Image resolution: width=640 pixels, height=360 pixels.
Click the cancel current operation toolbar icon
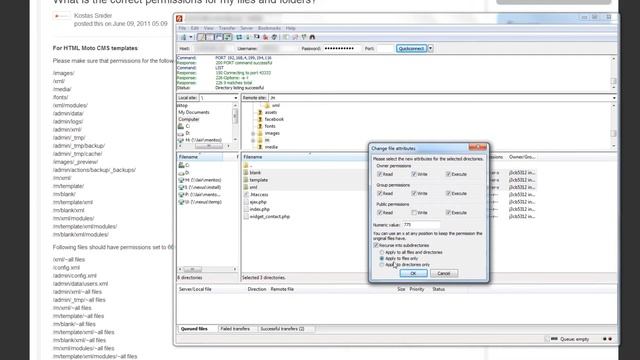point(257,37)
